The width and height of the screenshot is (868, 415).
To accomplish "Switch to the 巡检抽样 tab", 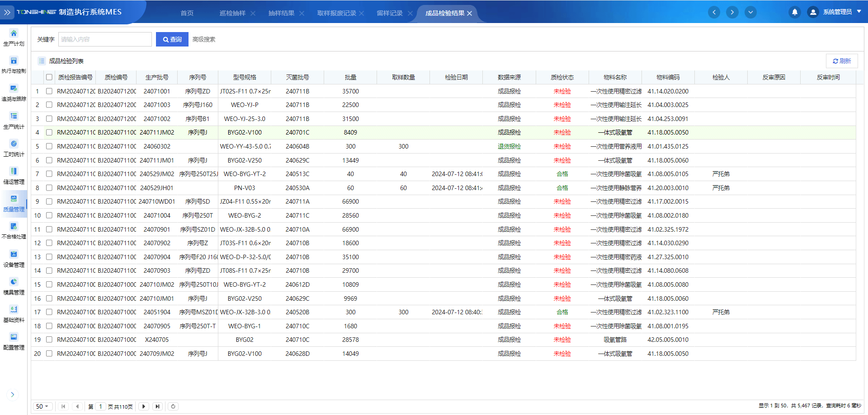I will (x=232, y=13).
